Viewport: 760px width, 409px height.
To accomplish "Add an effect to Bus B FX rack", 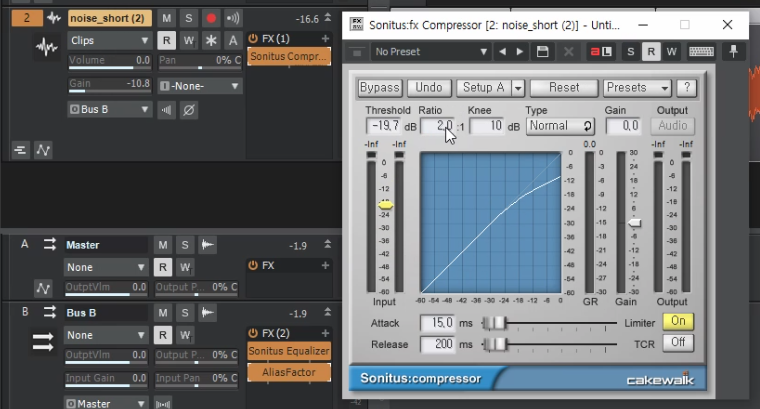I will tap(325, 333).
